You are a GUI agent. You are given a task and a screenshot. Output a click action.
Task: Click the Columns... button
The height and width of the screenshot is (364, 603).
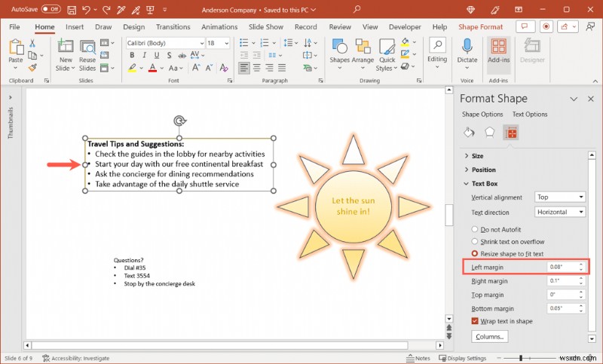489,336
